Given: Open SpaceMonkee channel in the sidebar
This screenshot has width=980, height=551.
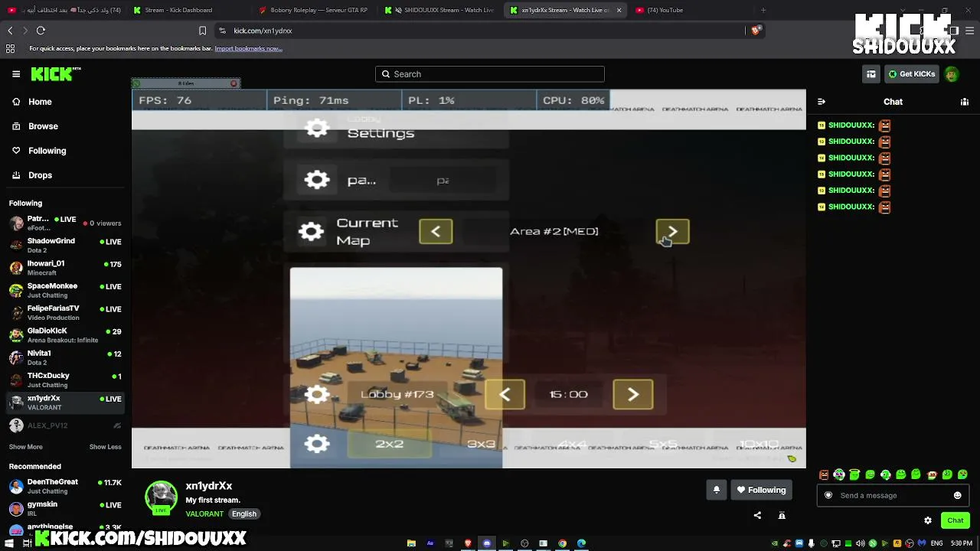Looking at the screenshot, I should (x=66, y=290).
